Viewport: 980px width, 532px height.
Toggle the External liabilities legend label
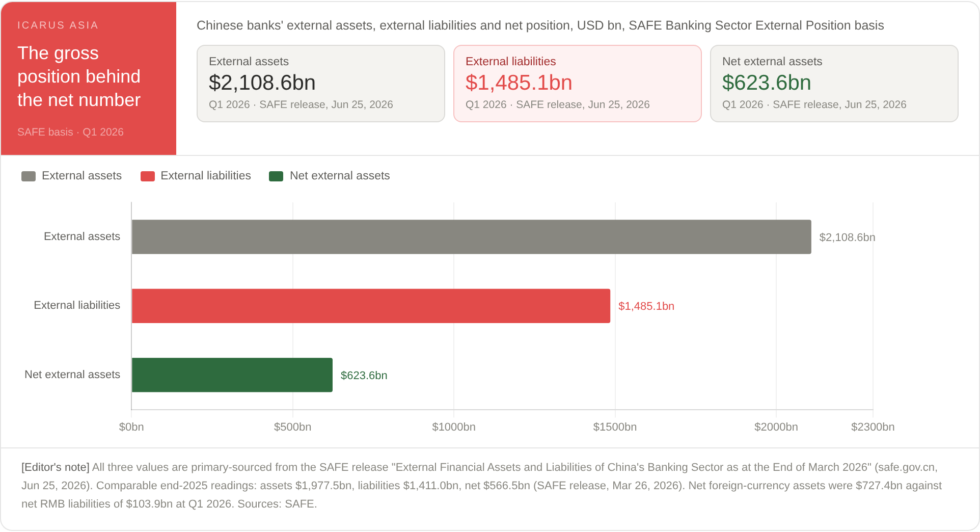pos(206,176)
